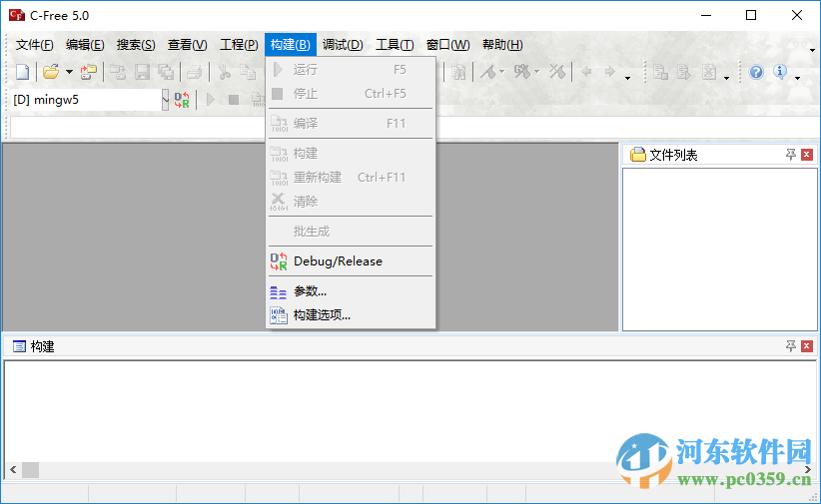Click the open project toolbar icon

coord(88,72)
